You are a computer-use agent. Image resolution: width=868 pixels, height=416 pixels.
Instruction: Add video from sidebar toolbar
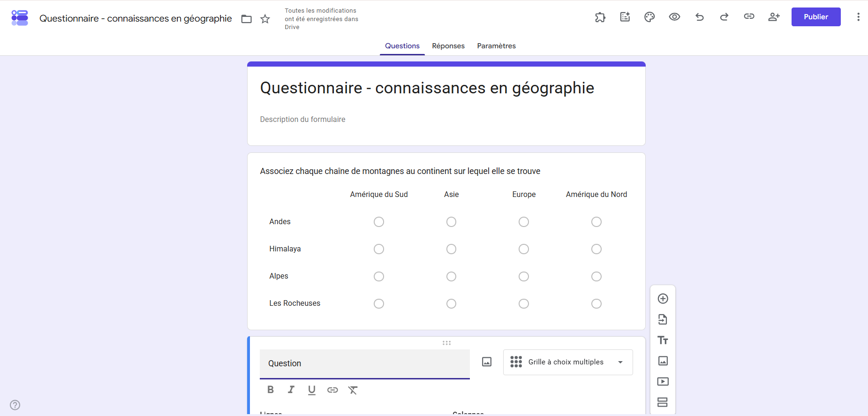[663, 381]
